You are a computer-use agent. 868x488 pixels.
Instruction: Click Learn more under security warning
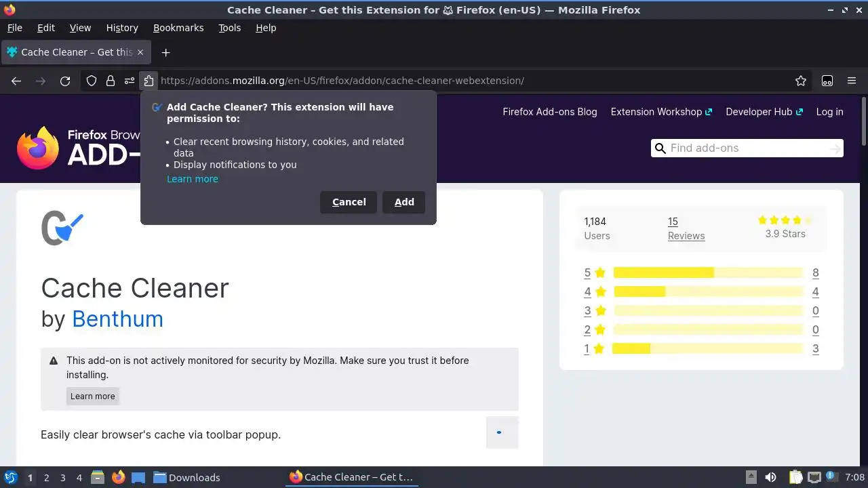tap(93, 396)
